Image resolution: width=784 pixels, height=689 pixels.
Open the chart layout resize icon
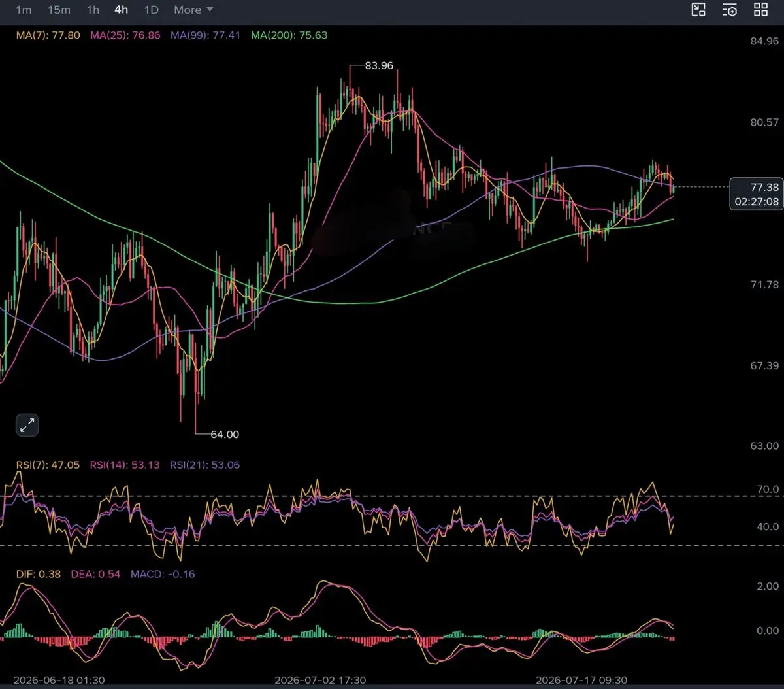[x=698, y=10]
